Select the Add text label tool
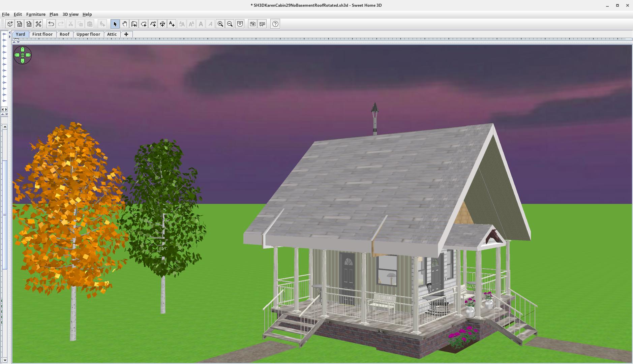 pos(172,24)
